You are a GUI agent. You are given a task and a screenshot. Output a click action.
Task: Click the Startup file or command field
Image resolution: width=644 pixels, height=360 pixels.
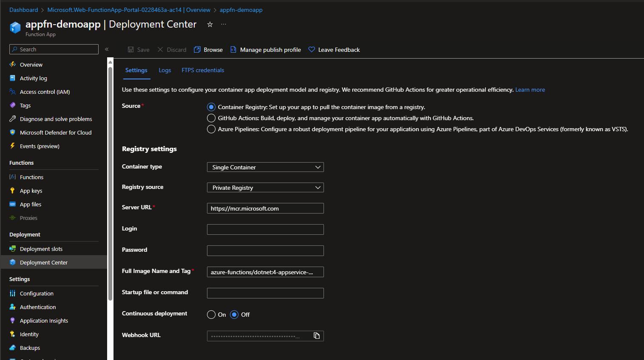265,293
